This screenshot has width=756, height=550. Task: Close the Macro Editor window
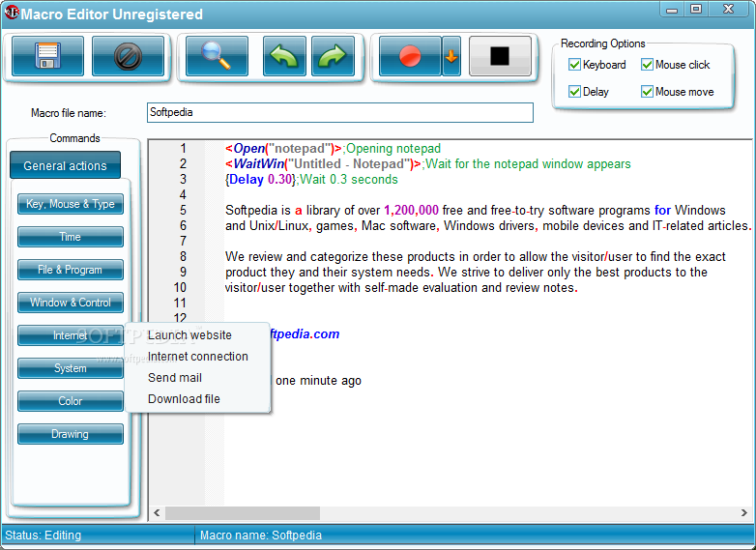(729, 9)
